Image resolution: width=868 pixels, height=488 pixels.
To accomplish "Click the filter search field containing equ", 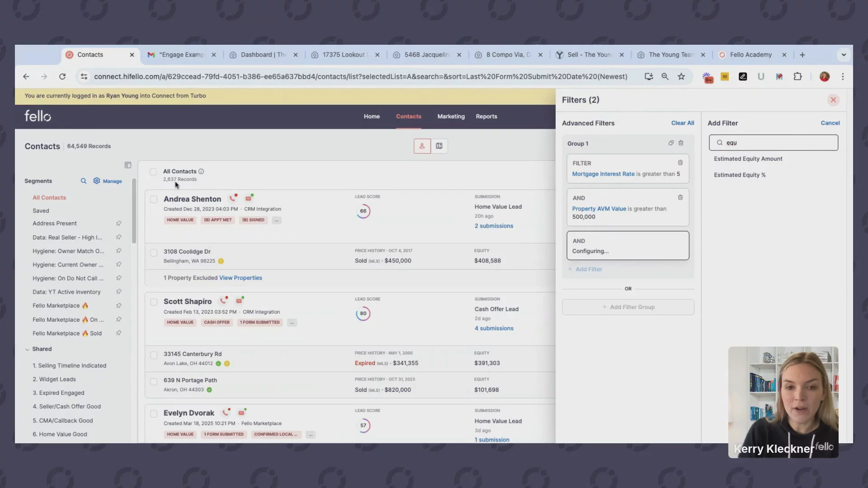I will pyautogui.click(x=773, y=143).
